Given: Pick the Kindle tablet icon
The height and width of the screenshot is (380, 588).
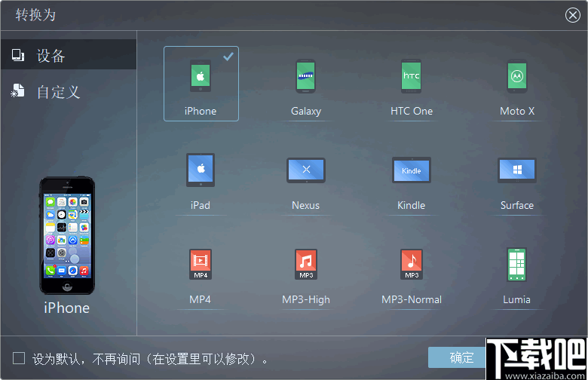Looking at the screenshot, I should (x=412, y=170).
